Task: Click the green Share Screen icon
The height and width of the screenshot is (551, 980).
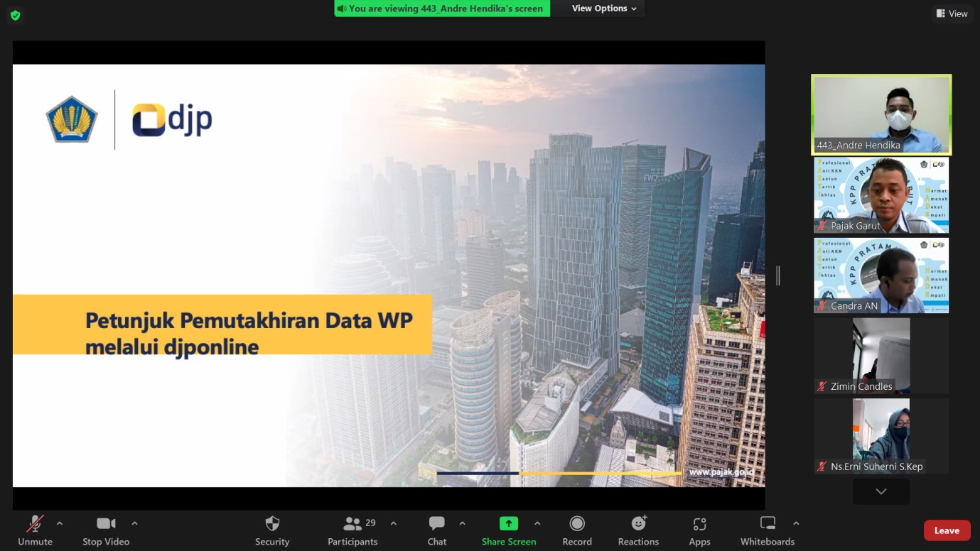Action: tap(508, 524)
